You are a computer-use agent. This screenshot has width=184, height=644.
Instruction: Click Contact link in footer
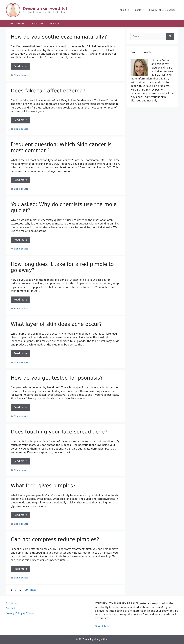(x=10, y=608)
